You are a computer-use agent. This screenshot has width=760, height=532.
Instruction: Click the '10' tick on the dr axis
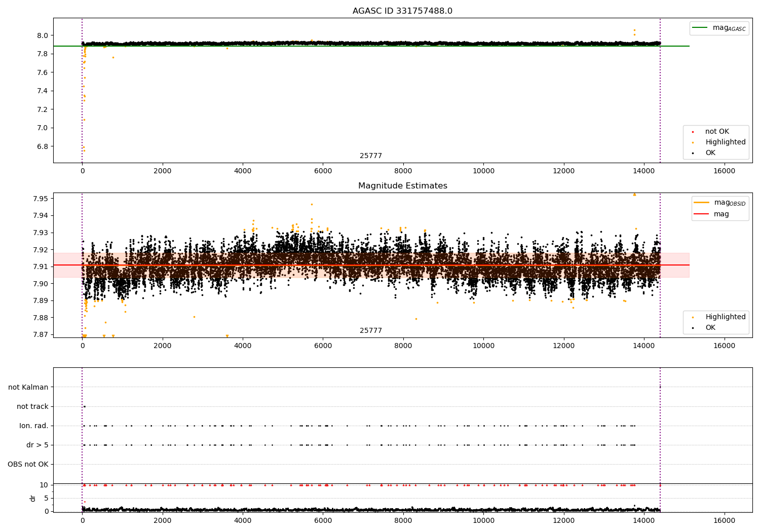point(44,485)
